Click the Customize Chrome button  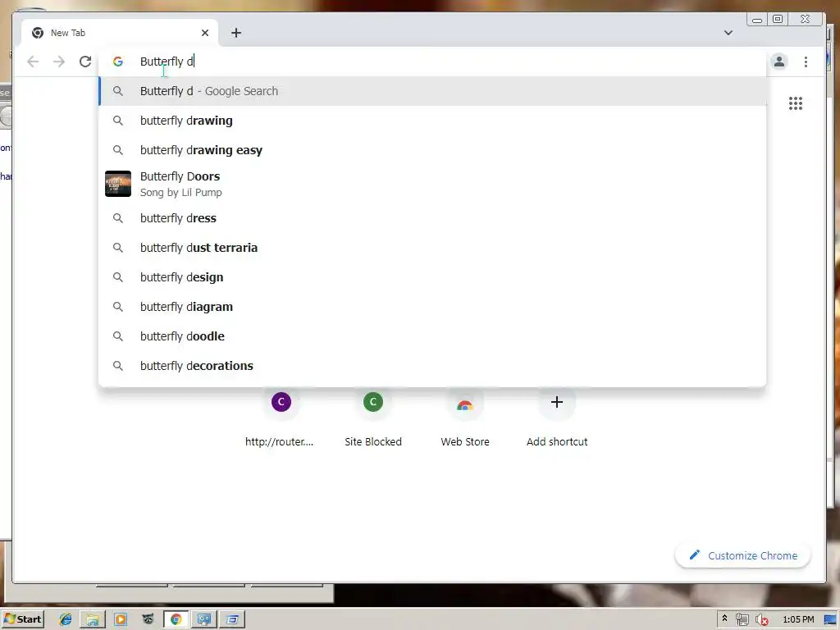point(743,555)
